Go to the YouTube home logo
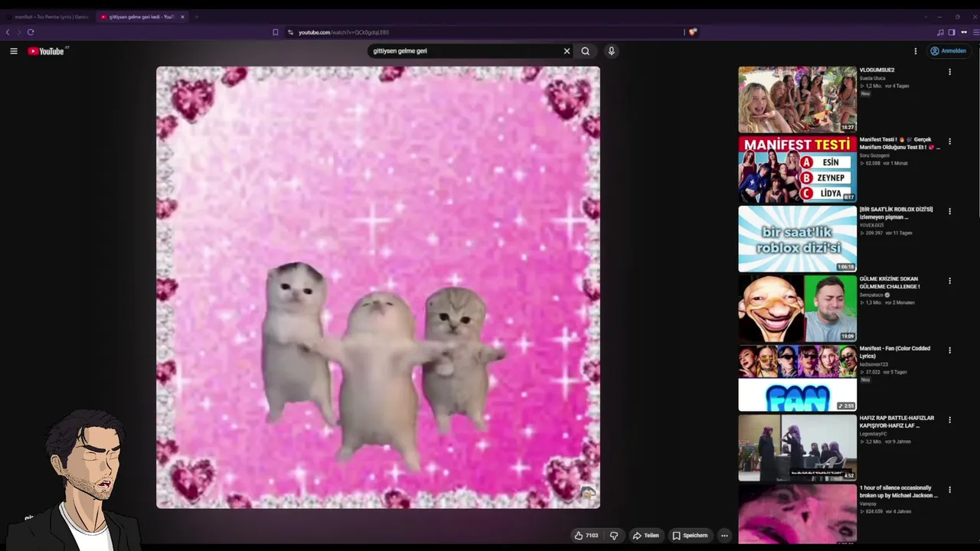 tap(47, 51)
